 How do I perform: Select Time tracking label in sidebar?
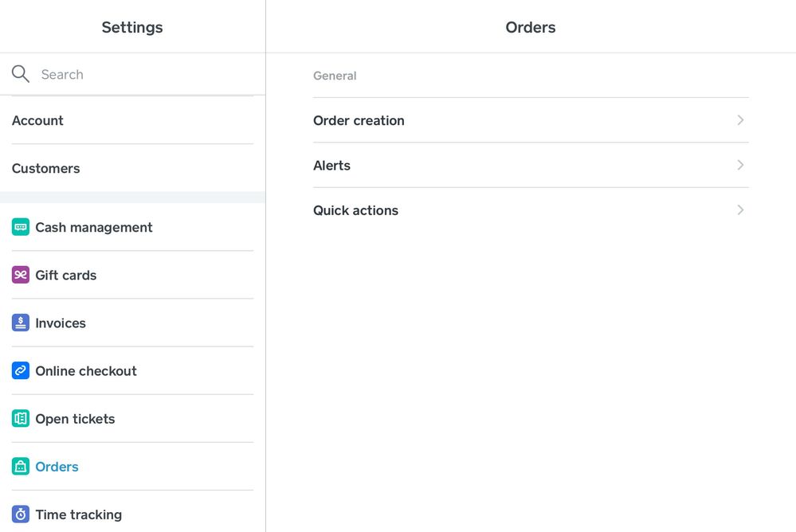[x=78, y=514]
